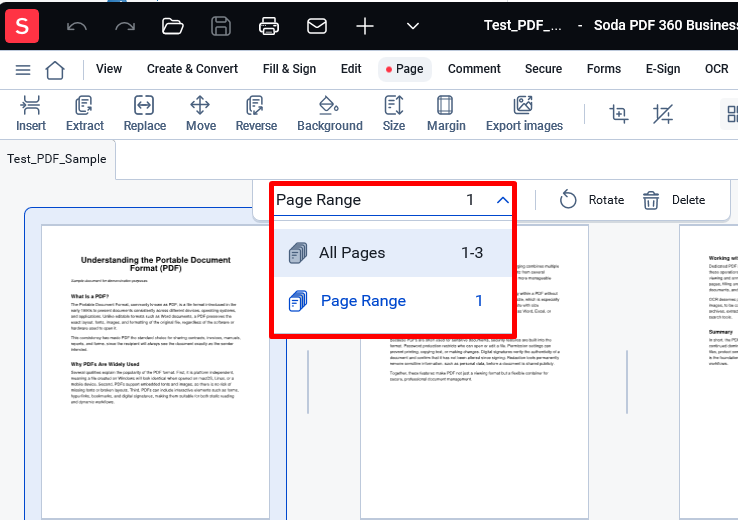Open the View tab
Viewport: 738px width, 520px height.
point(109,69)
